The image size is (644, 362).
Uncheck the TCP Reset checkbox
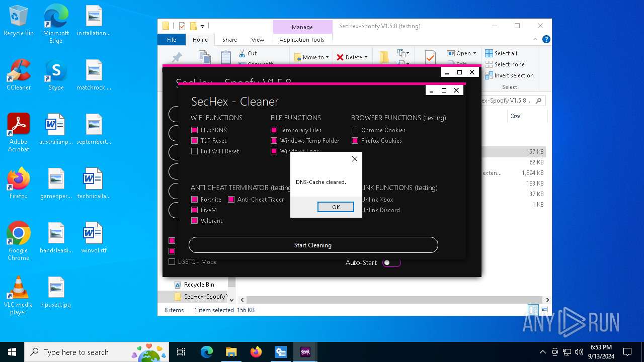pyautogui.click(x=194, y=140)
